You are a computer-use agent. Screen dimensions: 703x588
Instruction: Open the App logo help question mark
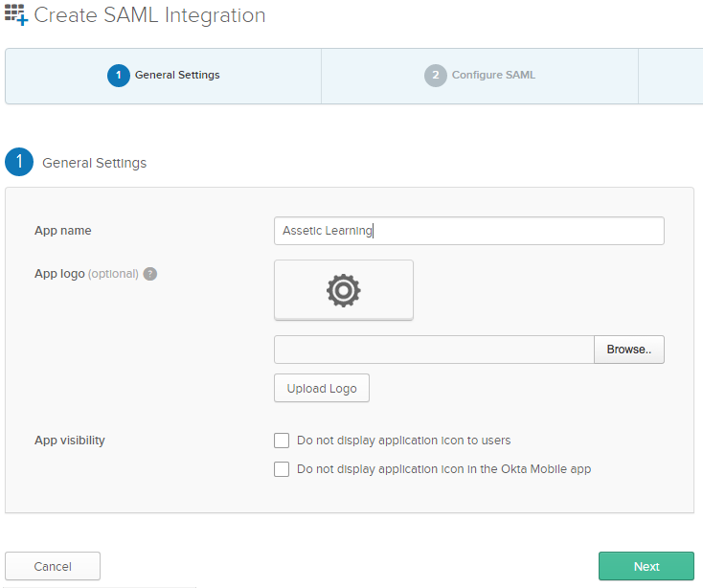click(x=150, y=274)
